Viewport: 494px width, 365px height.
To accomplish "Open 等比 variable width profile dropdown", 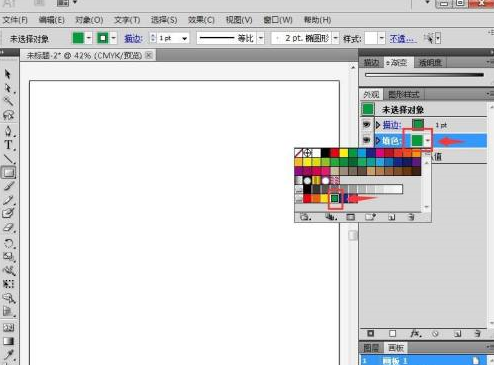I will point(261,38).
